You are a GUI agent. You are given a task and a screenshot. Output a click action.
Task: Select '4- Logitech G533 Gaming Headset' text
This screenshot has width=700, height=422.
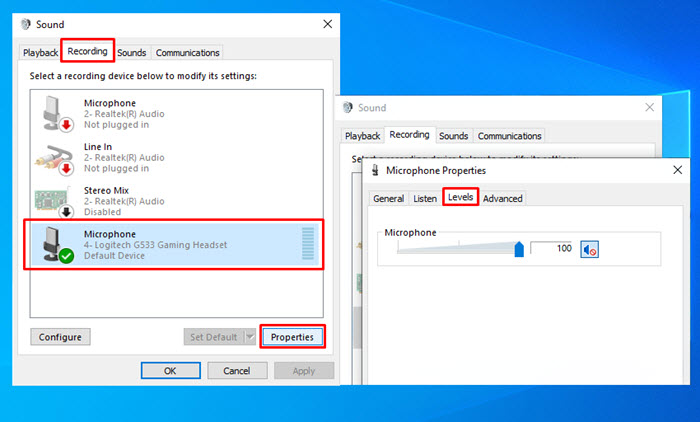(155, 245)
